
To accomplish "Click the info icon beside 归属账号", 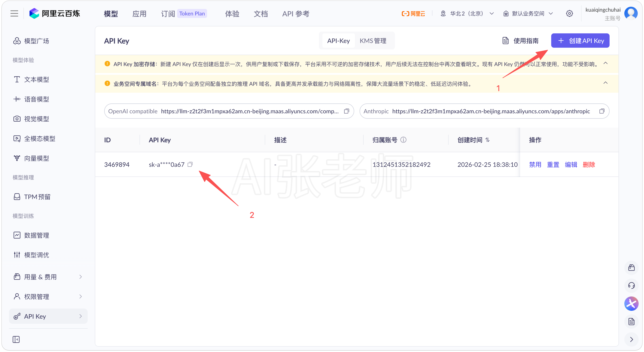I will 403,140.
